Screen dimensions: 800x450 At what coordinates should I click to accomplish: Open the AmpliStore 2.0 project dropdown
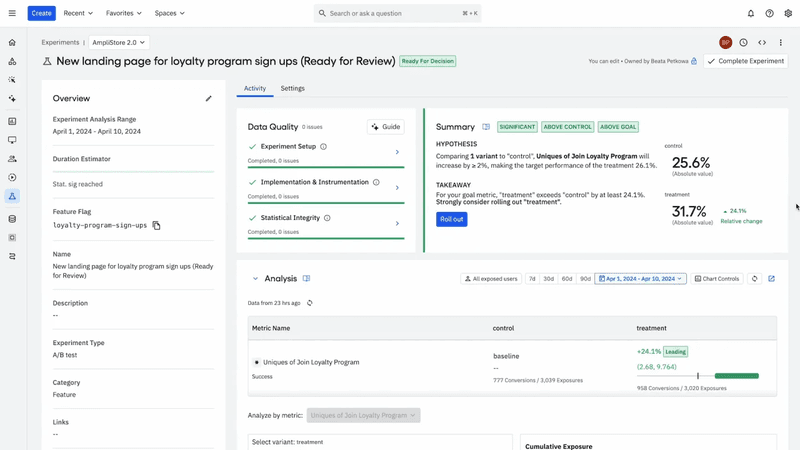click(x=118, y=43)
